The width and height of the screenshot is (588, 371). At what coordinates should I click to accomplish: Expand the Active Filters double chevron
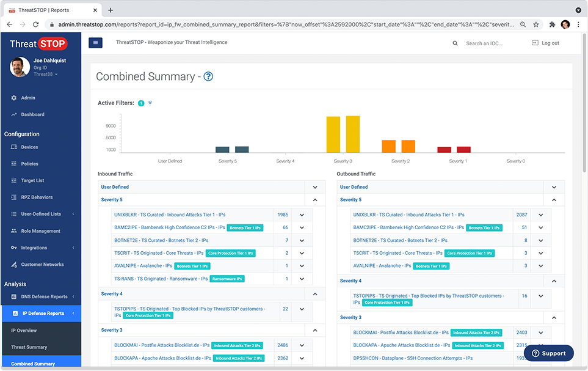(150, 103)
